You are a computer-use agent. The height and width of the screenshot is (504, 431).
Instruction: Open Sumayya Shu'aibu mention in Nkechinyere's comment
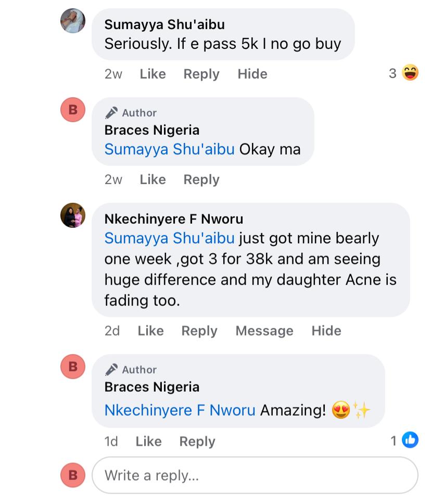click(169, 238)
